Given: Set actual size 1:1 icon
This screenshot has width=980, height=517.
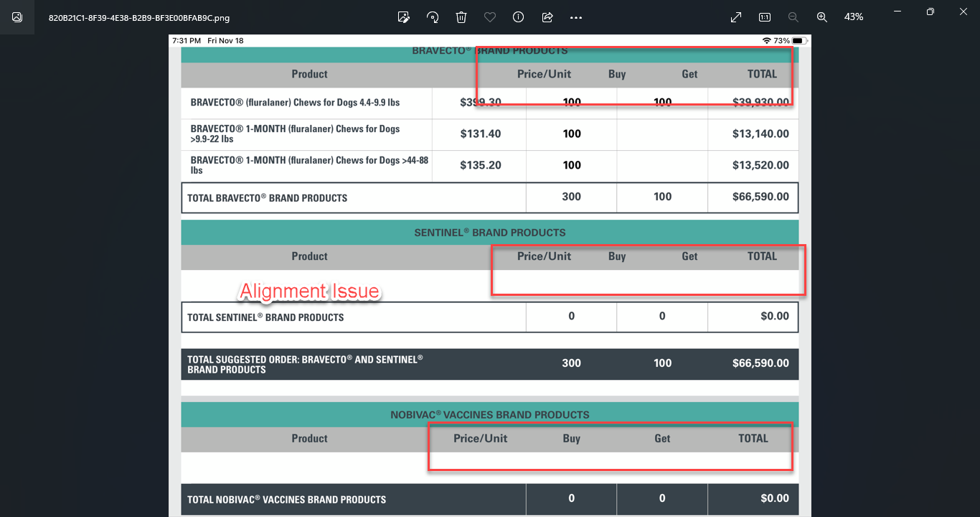Looking at the screenshot, I should point(765,17).
